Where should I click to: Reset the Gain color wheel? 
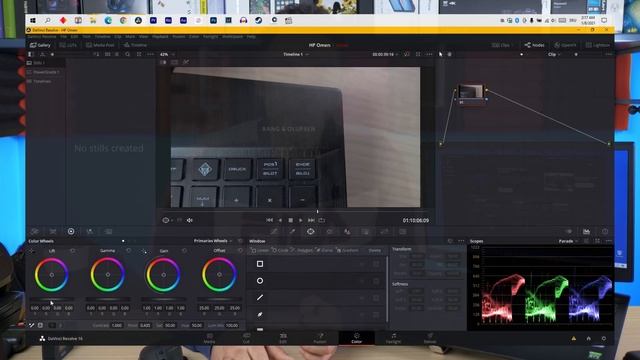pyautogui.click(x=184, y=251)
